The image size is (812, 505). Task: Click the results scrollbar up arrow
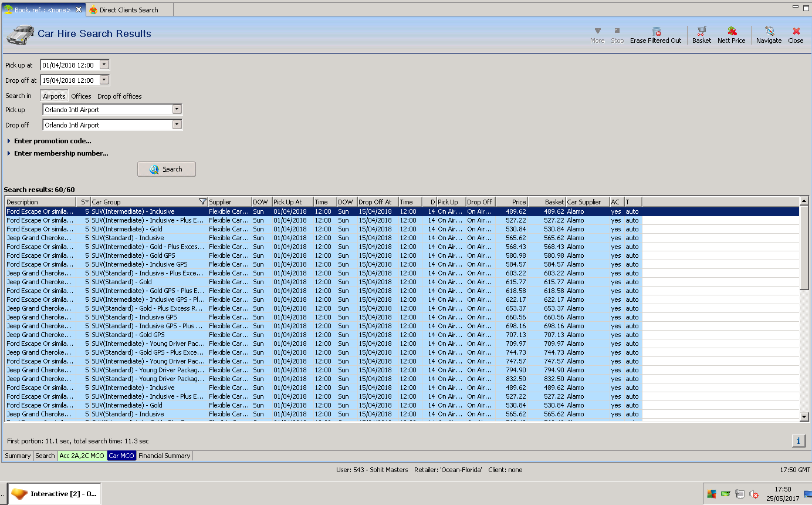tap(804, 201)
